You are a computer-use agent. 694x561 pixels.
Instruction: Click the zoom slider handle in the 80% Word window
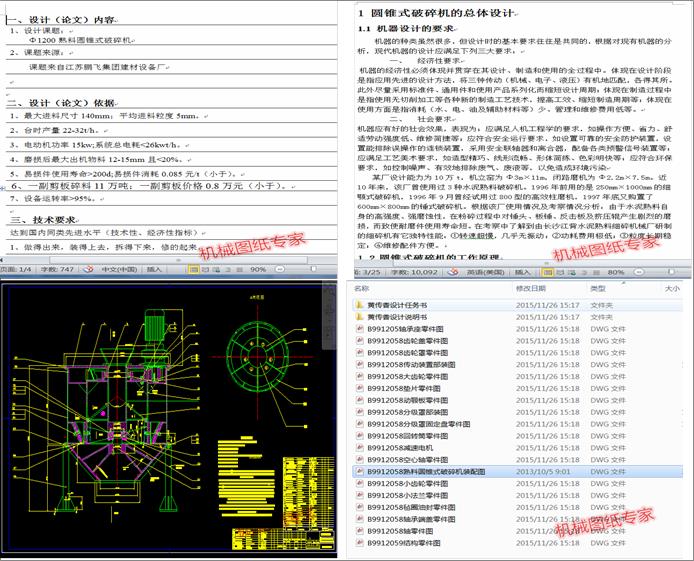pyautogui.click(x=671, y=272)
